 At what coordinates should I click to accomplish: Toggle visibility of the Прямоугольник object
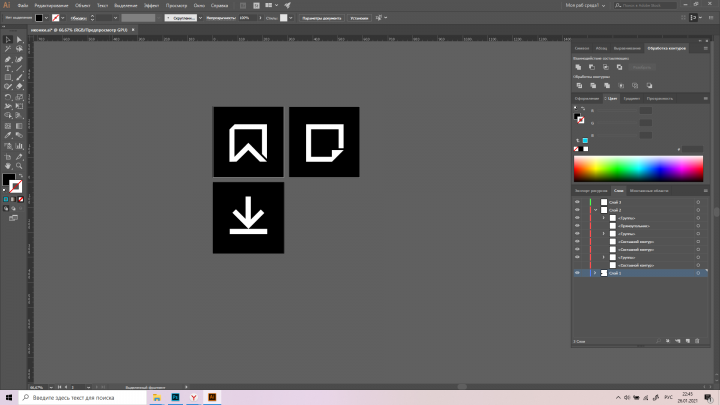point(577,225)
